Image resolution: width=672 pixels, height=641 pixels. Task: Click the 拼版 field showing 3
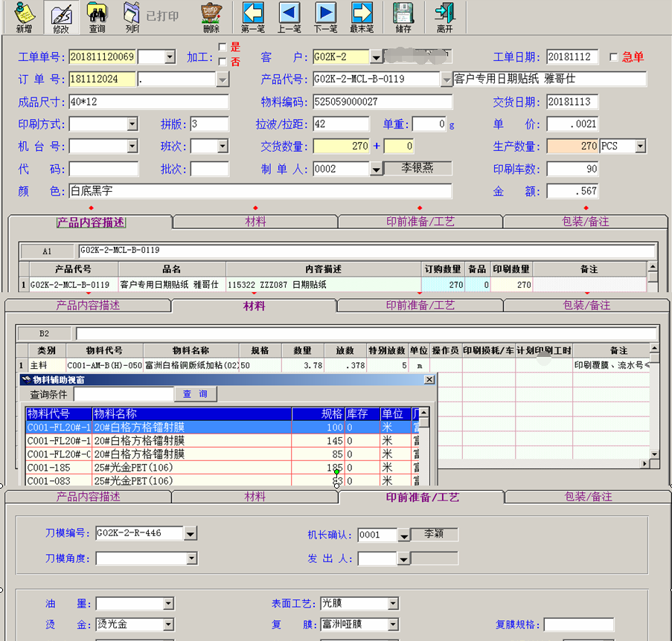click(x=210, y=124)
